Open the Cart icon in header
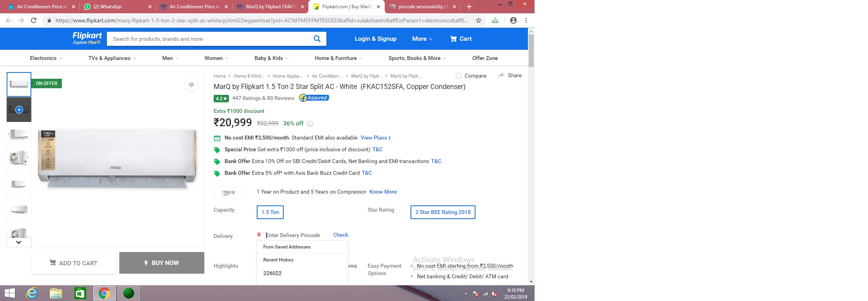 pyautogui.click(x=454, y=39)
